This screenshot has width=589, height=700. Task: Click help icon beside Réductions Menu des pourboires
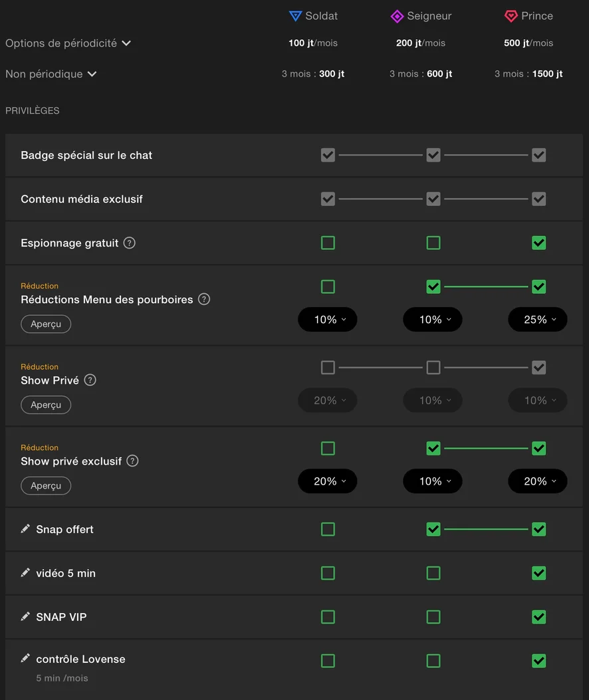(204, 299)
